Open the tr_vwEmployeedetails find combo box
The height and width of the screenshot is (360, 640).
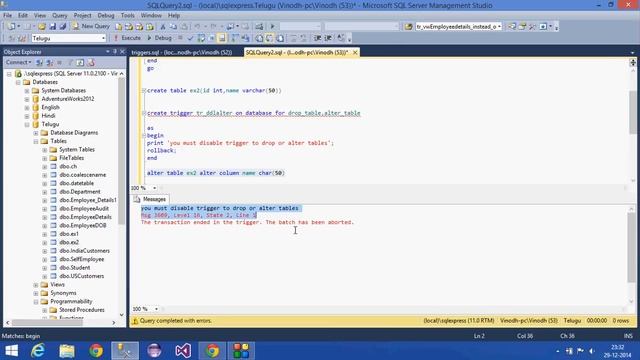499,27
